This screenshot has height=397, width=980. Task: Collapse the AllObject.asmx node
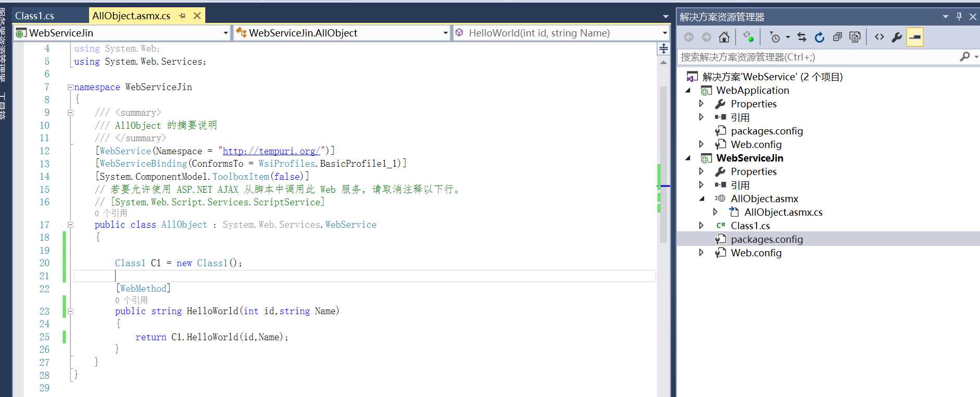[701, 198]
